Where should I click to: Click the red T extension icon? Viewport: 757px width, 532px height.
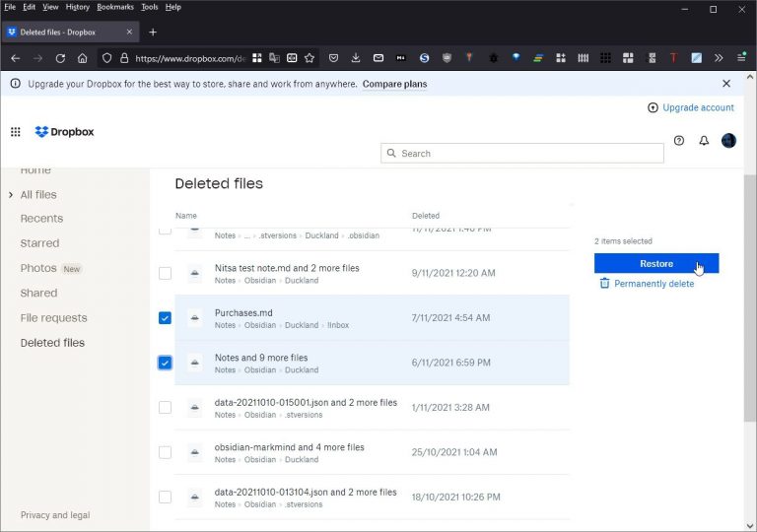point(673,58)
